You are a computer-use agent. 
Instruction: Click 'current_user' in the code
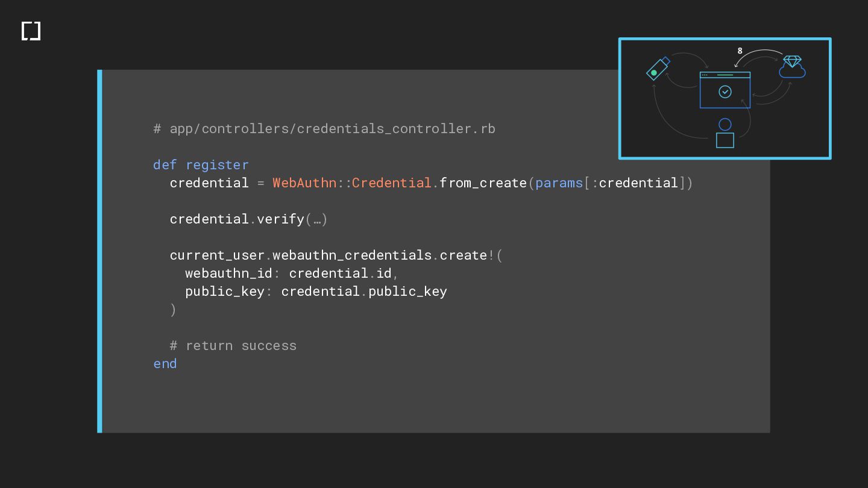217,255
